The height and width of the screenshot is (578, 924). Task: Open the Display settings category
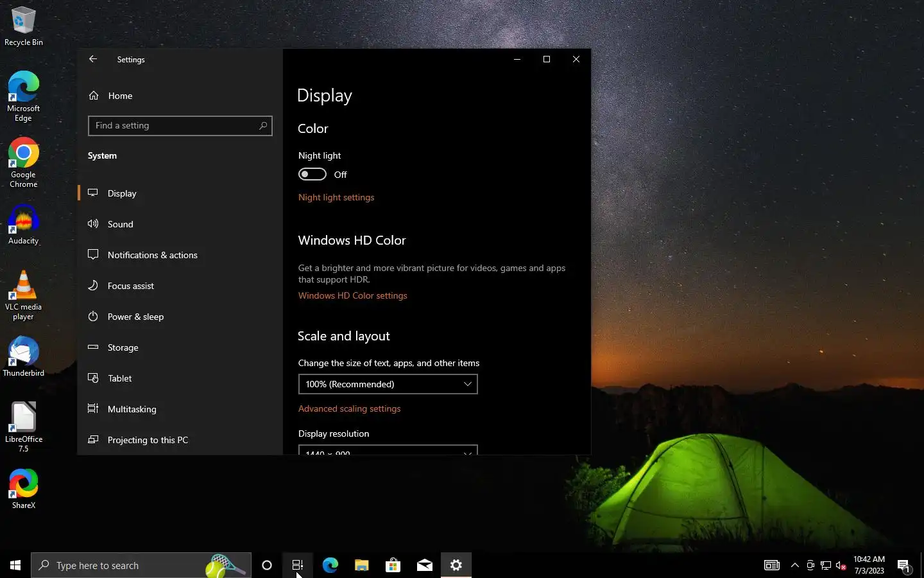point(180,193)
